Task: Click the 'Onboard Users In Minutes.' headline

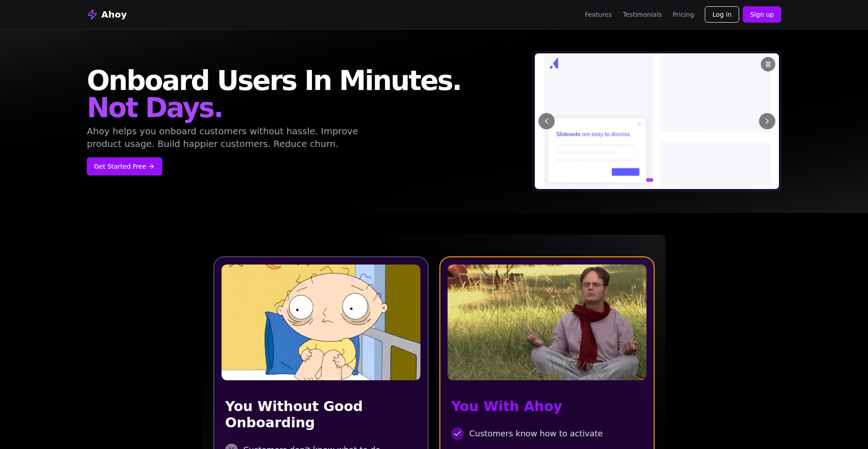Action: 274,80
